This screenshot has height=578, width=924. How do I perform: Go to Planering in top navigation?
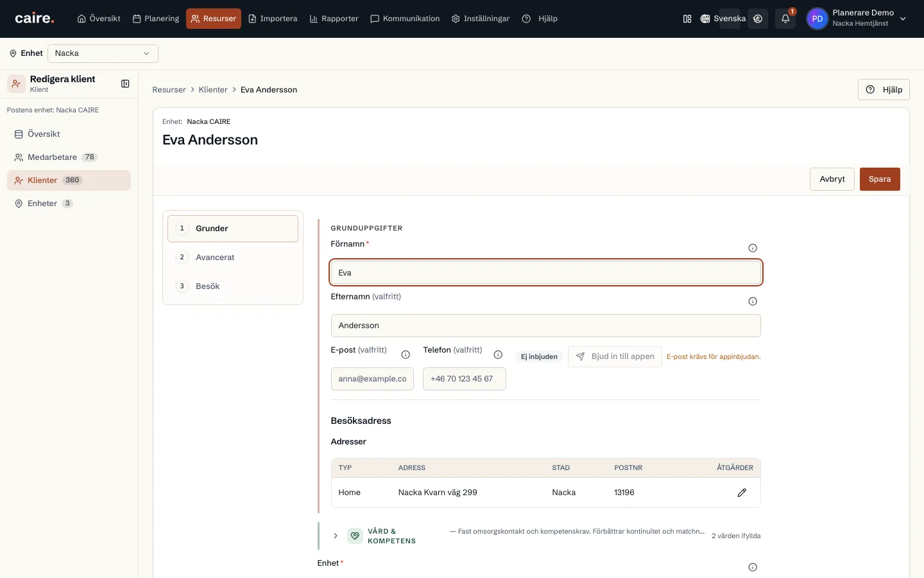tap(156, 19)
